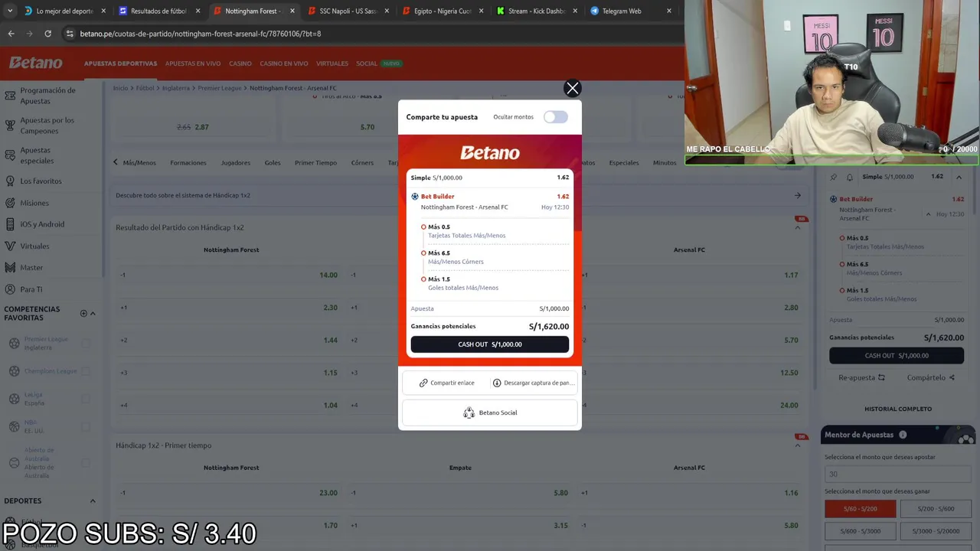Go back in browser history
This screenshot has width=980, height=551.
point(11,34)
